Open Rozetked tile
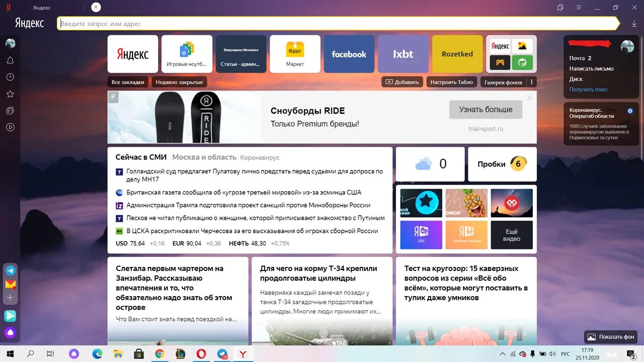The width and height of the screenshot is (644, 362). coord(457,54)
